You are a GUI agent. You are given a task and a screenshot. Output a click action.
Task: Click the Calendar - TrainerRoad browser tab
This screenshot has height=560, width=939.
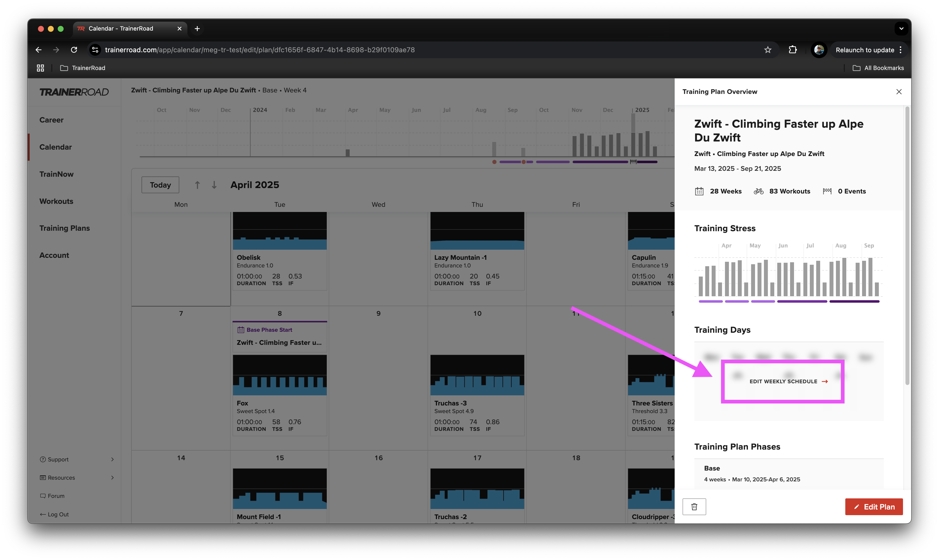point(129,28)
